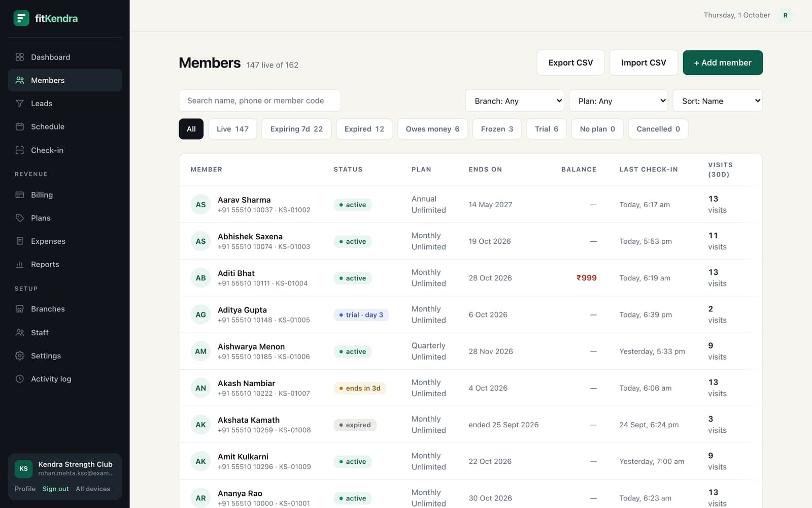This screenshot has width=812, height=508.
Task: Open the Branch: Any dropdown
Action: click(x=515, y=101)
